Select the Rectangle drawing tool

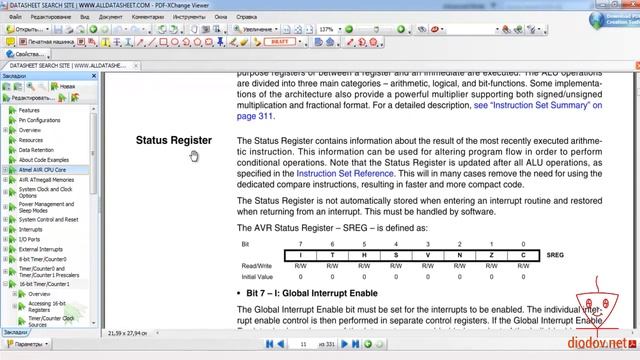click(163, 42)
